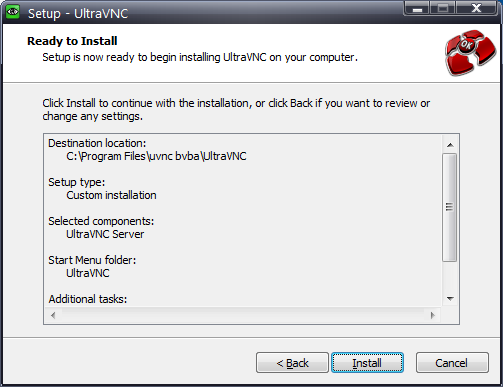Viewport: 503px width, 387px height.
Task: Click the vertical scrollbar up arrow
Action: click(x=450, y=145)
